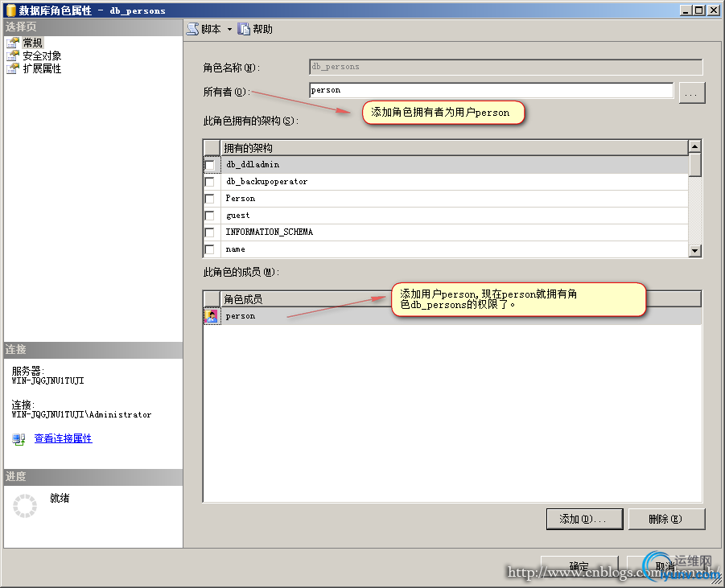
Task: Check the db_ddladmin schema checkbox
Action: (209, 165)
